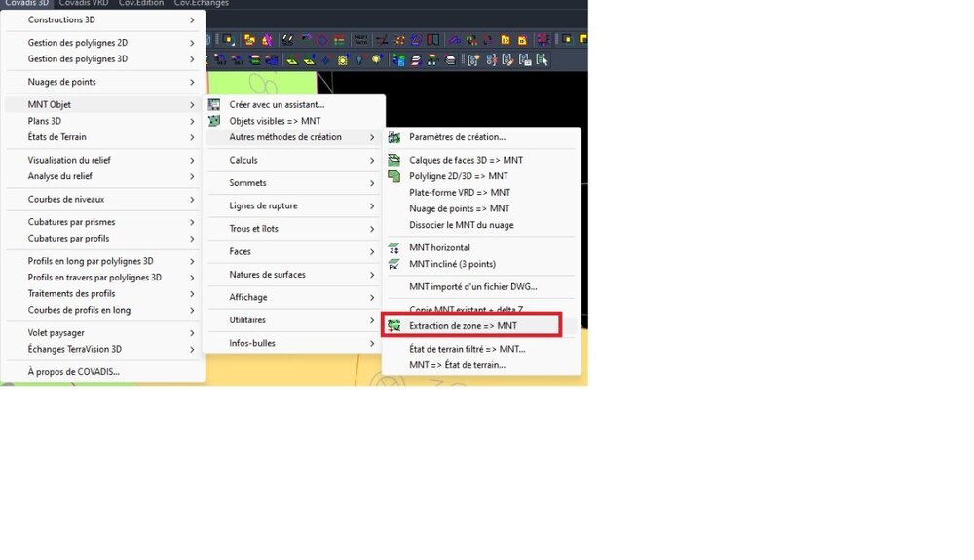Click the Paramètres de création icon
The height and width of the screenshot is (560, 974).
point(393,137)
